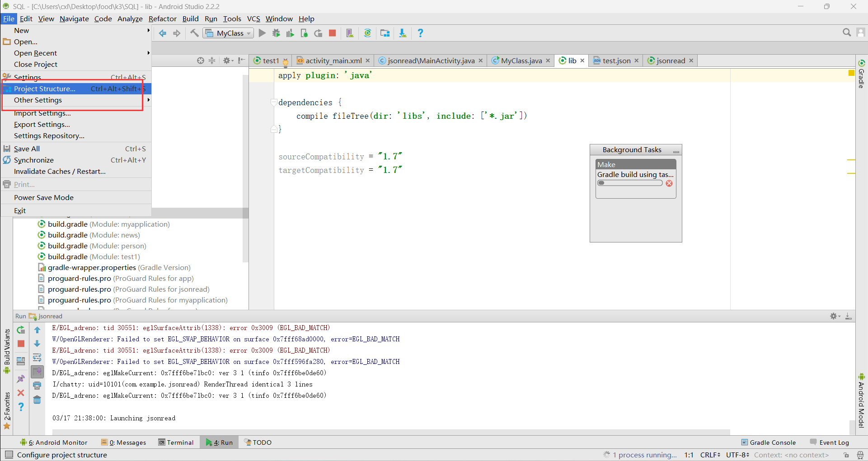Toggle Scroll to end in Run console
The height and width of the screenshot is (461, 868).
37,372
